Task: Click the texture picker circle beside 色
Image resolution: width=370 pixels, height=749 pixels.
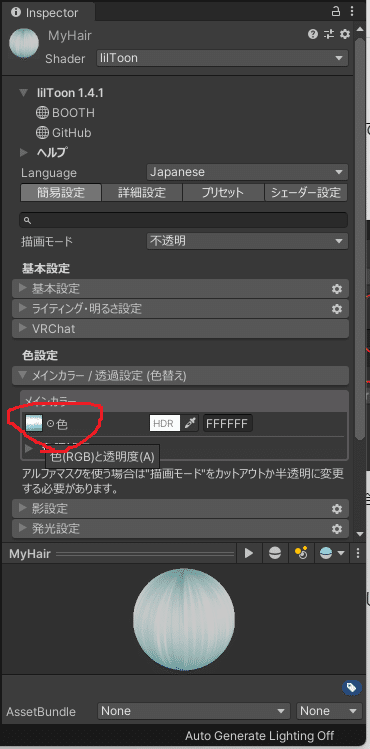Action: click(x=51, y=424)
